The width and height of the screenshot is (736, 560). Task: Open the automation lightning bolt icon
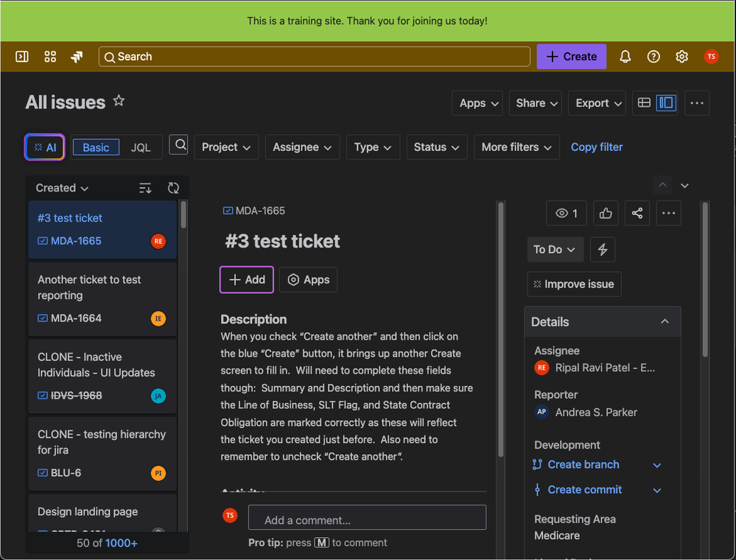coord(602,249)
